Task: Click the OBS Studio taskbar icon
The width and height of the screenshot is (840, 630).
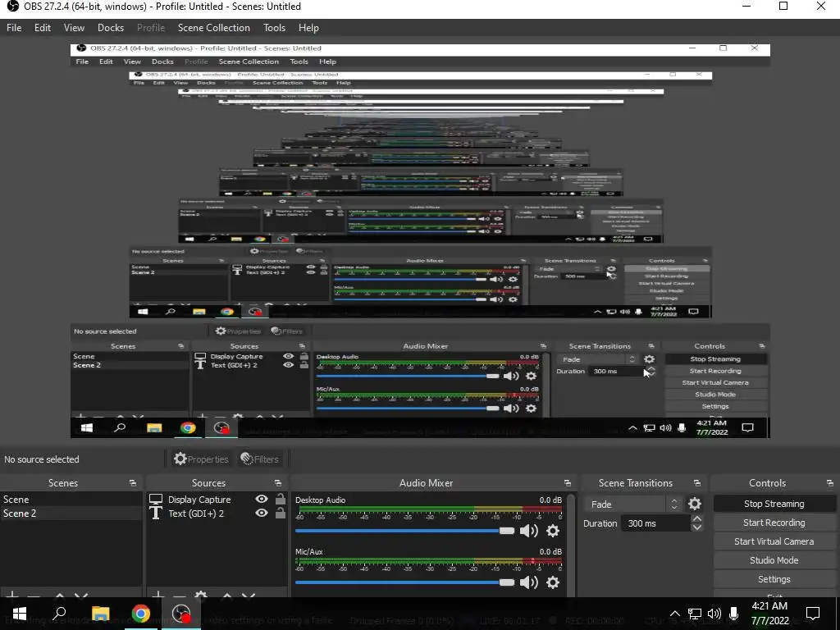Action: click(181, 614)
